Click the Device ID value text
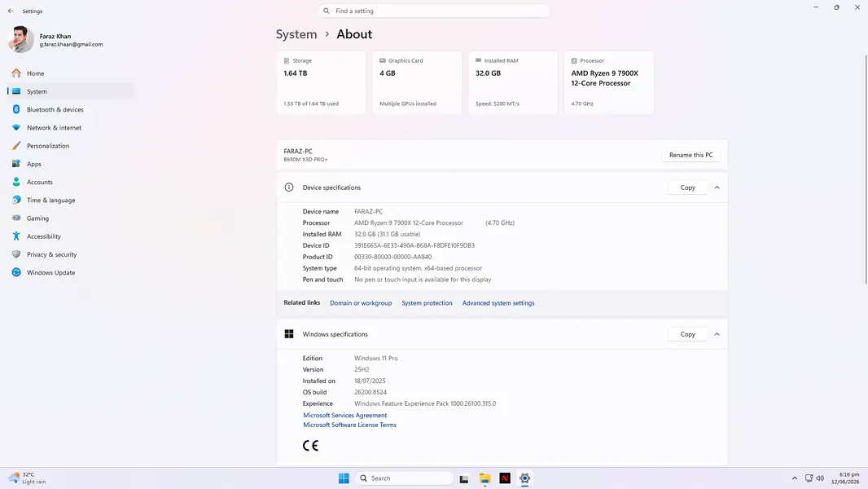 point(414,245)
